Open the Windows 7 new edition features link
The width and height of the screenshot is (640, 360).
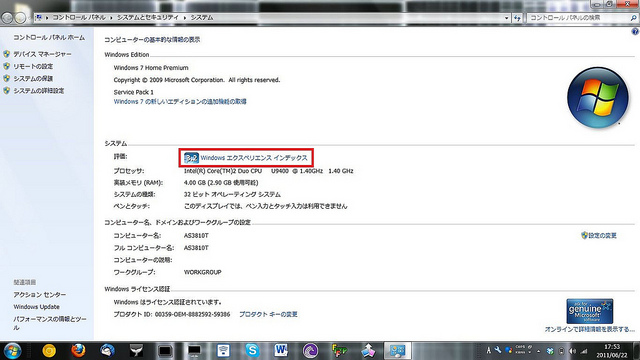[180, 102]
